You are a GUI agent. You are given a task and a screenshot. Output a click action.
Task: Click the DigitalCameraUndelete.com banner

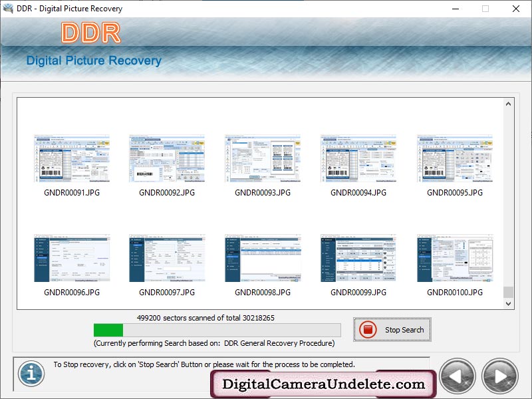323,384
